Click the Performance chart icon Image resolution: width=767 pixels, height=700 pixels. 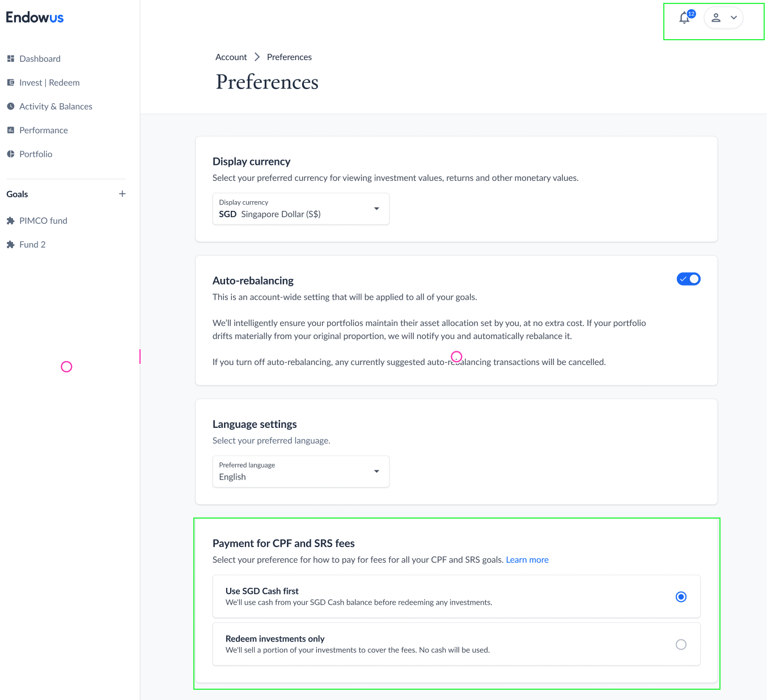10,130
